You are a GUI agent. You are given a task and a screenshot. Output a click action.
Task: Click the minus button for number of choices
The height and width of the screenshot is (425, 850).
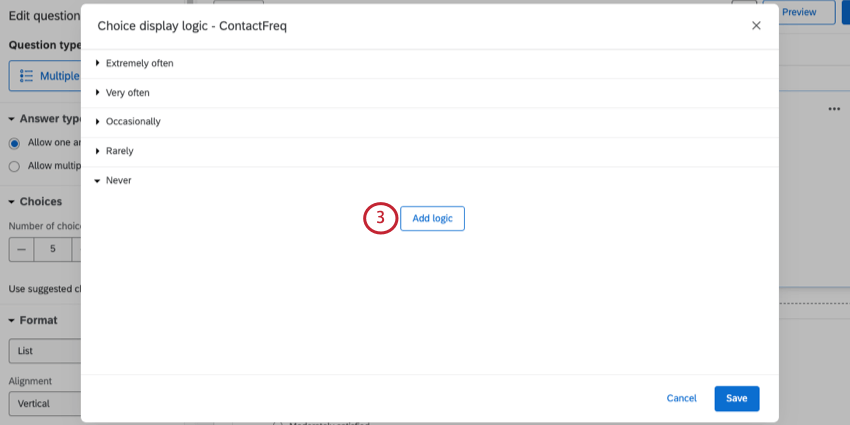pyautogui.click(x=21, y=250)
